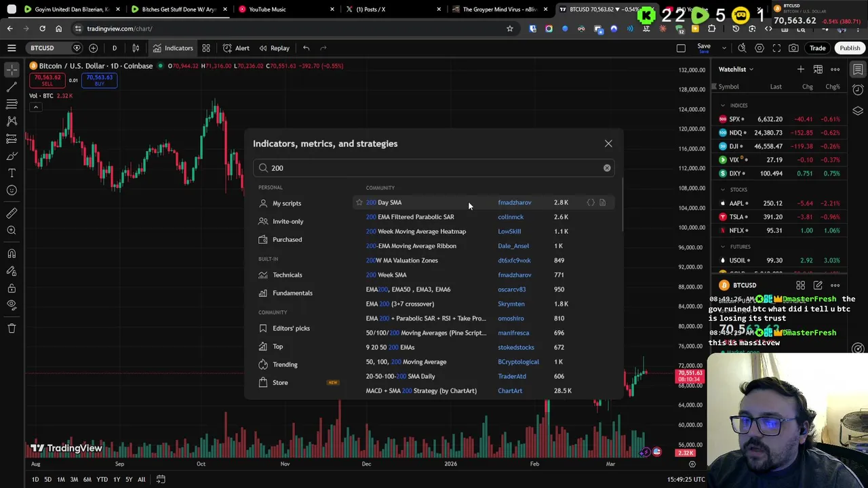
Task: Undo last chart action
Action: coord(306,48)
